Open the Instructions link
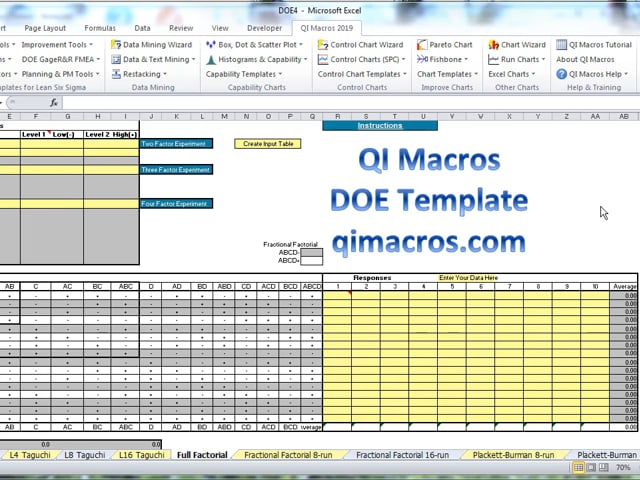This screenshot has width=640, height=480. 380,126
